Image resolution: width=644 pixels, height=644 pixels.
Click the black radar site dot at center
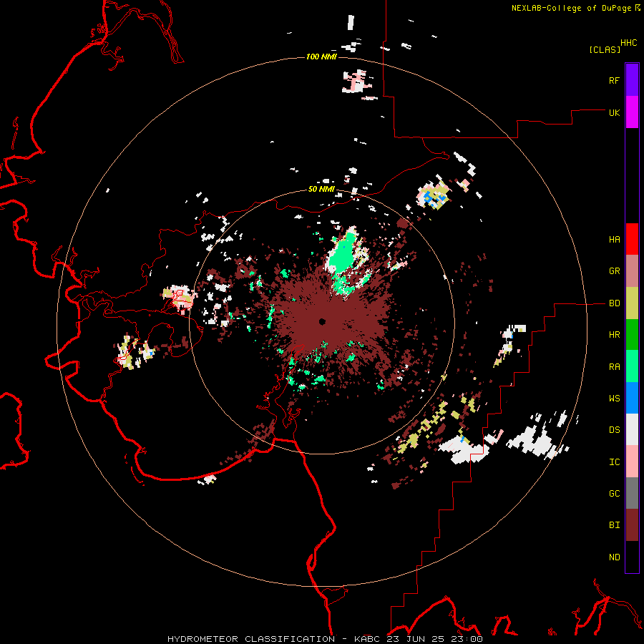(322, 321)
